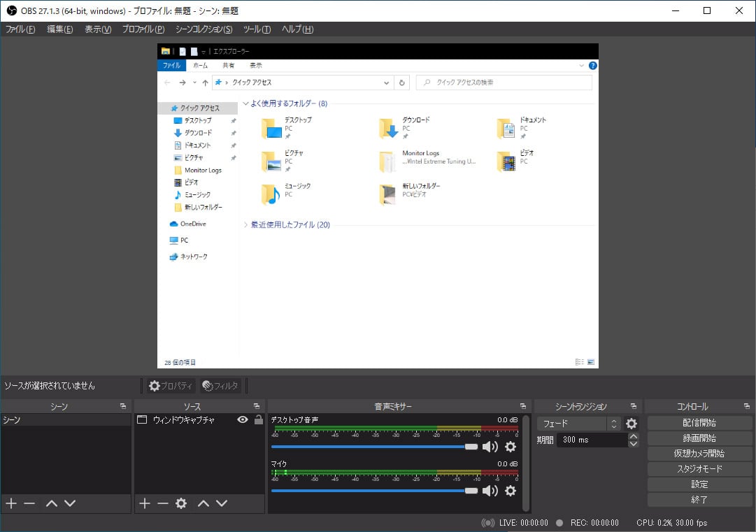Remove selected scene with minus button
This screenshot has width=756, height=532.
point(29,503)
